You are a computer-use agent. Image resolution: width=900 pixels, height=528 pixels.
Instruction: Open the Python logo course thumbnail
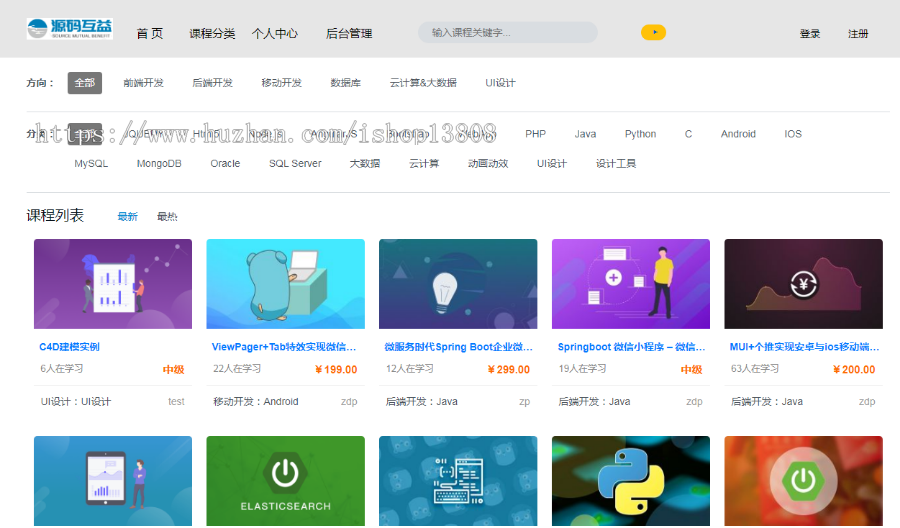[x=631, y=481]
